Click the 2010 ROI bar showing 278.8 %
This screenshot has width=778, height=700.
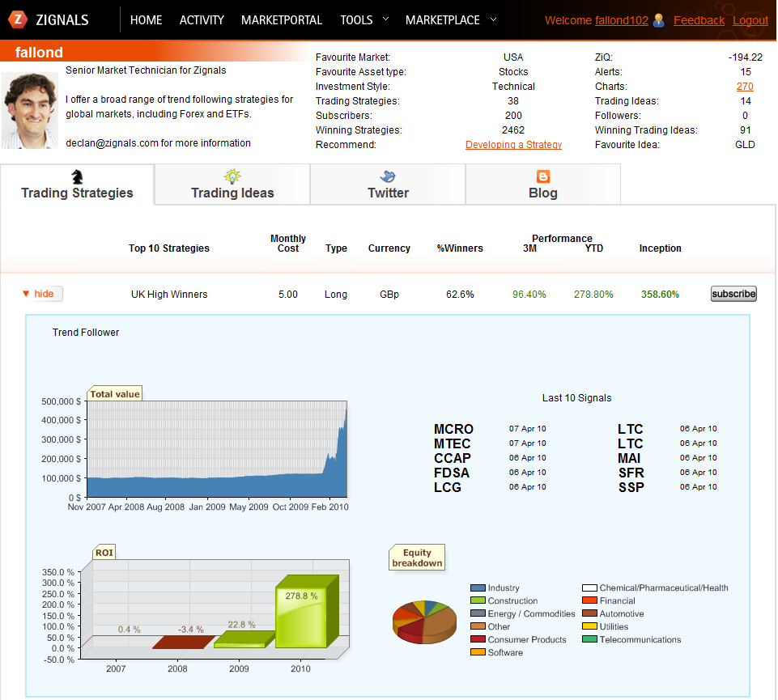(307, 611)
